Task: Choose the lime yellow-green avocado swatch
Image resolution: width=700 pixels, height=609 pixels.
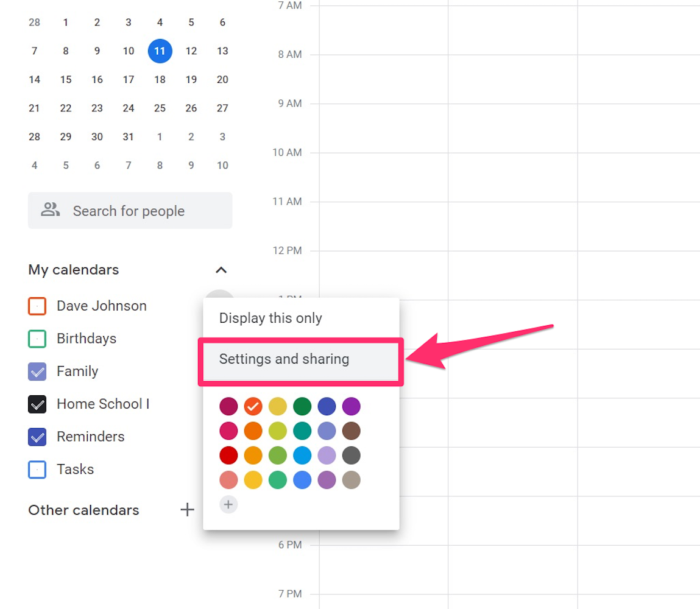Action: tap(278, 431)
